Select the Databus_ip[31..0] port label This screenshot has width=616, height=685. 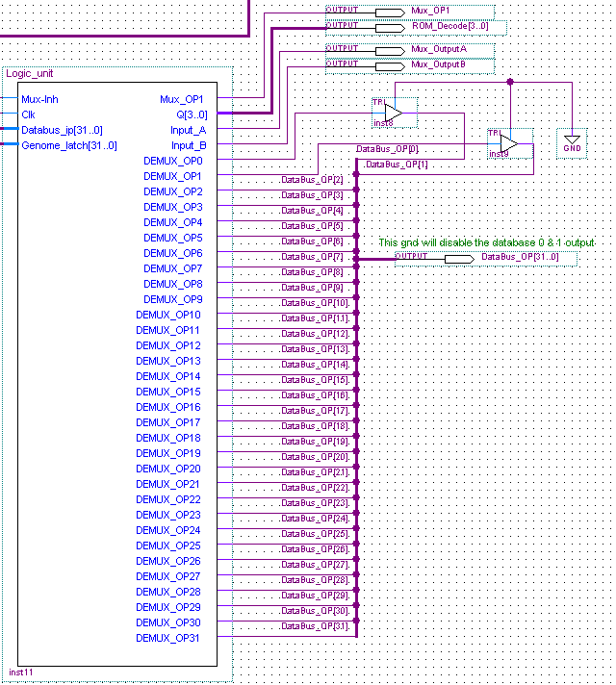click(x=62, y=130)
